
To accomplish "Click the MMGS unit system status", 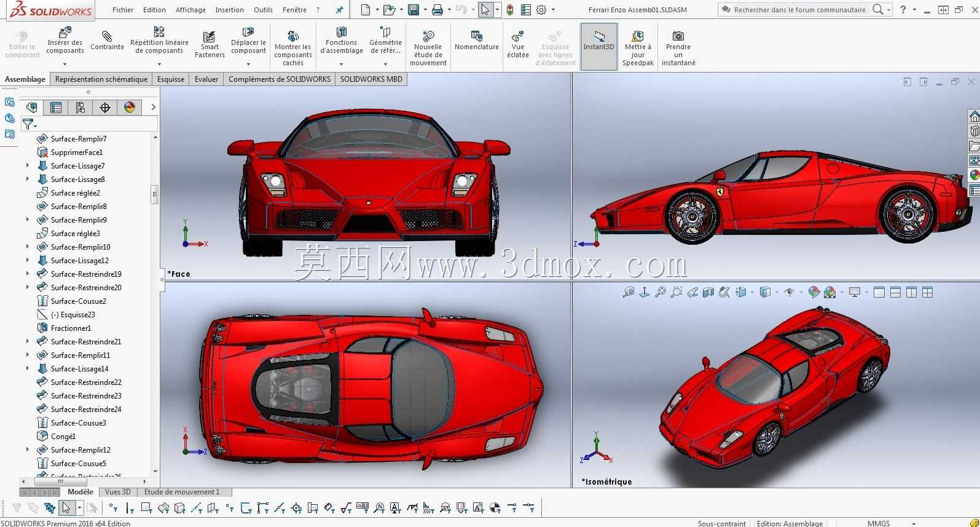I will [879, 523].
